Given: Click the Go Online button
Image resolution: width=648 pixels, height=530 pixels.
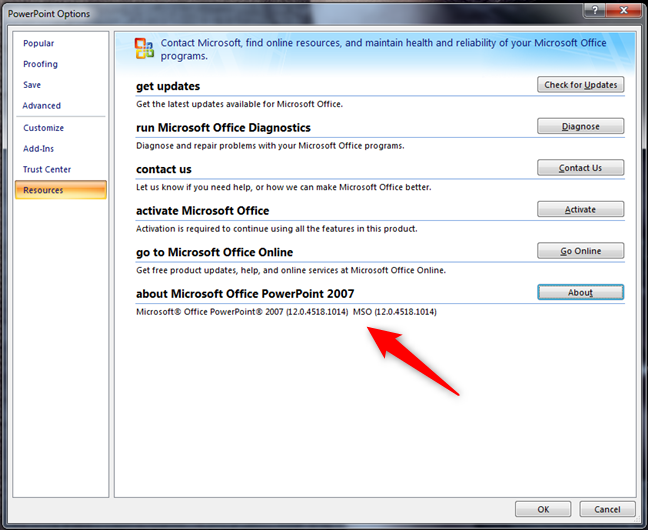Looking at the screenshot, I should point(581,251).
